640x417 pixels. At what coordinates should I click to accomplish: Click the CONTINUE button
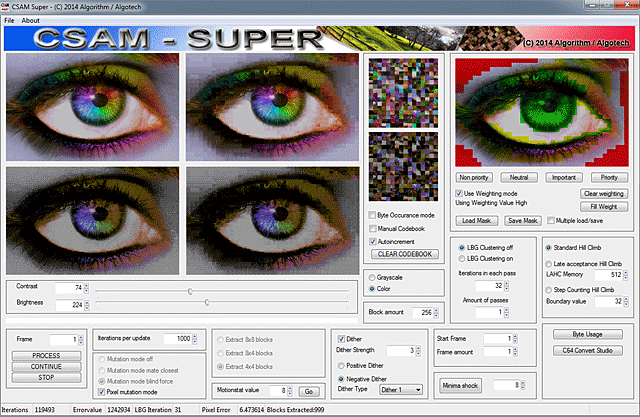click(x=46, y=366)
